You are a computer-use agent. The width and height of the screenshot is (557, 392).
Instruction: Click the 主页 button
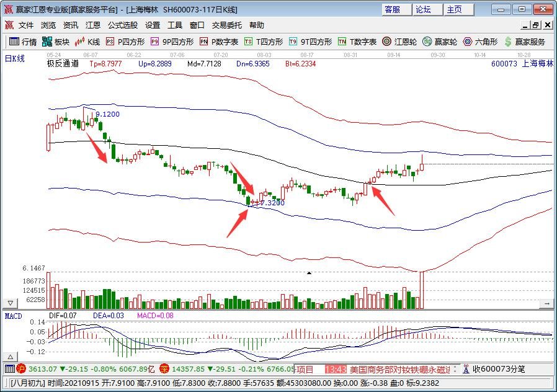[x=458, y=9]
